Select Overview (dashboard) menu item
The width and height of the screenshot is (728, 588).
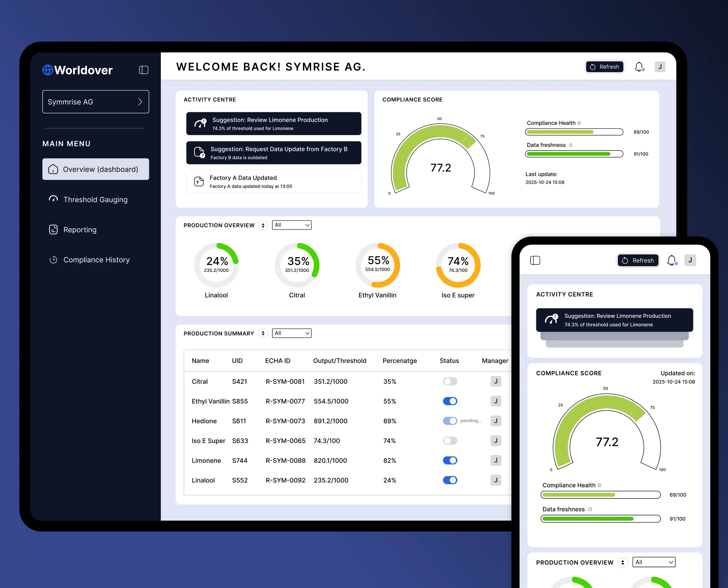point(96,169)
